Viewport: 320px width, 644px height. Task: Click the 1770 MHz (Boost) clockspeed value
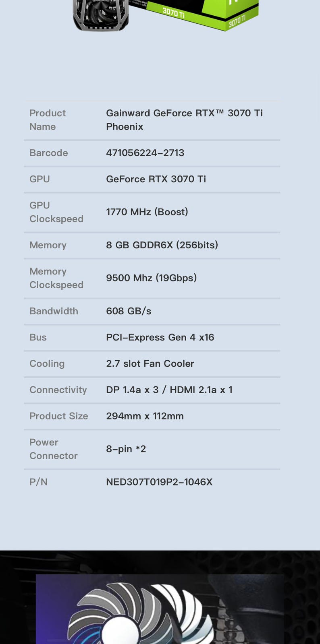pyautogui.click(x=147, y=212)
